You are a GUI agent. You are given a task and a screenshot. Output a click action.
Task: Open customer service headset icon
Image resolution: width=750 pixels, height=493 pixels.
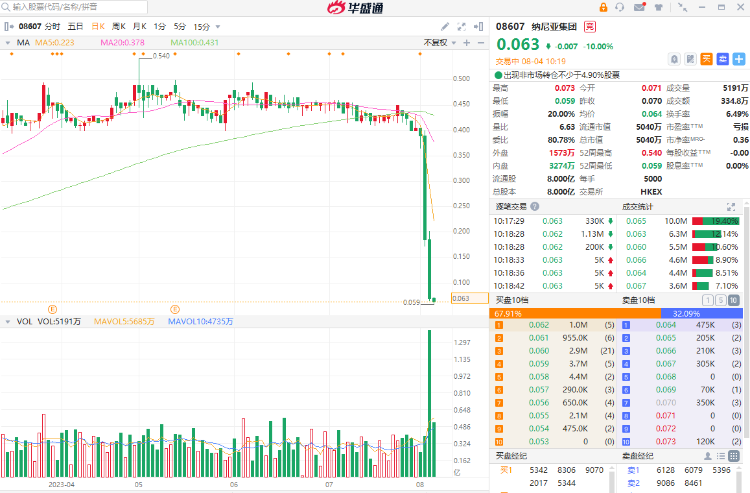coord(620,7)
